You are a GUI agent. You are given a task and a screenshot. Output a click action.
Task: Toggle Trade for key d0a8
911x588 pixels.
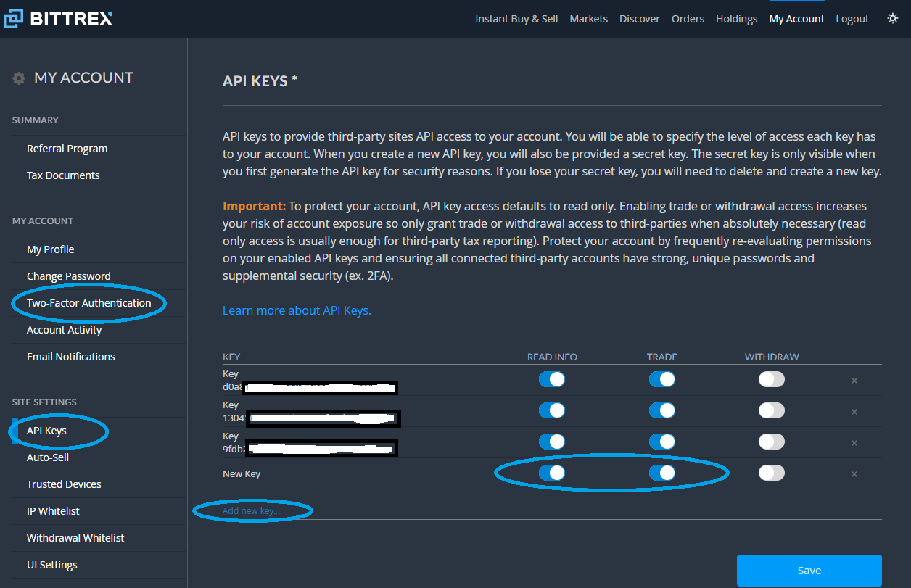click(x=662, y=379)
